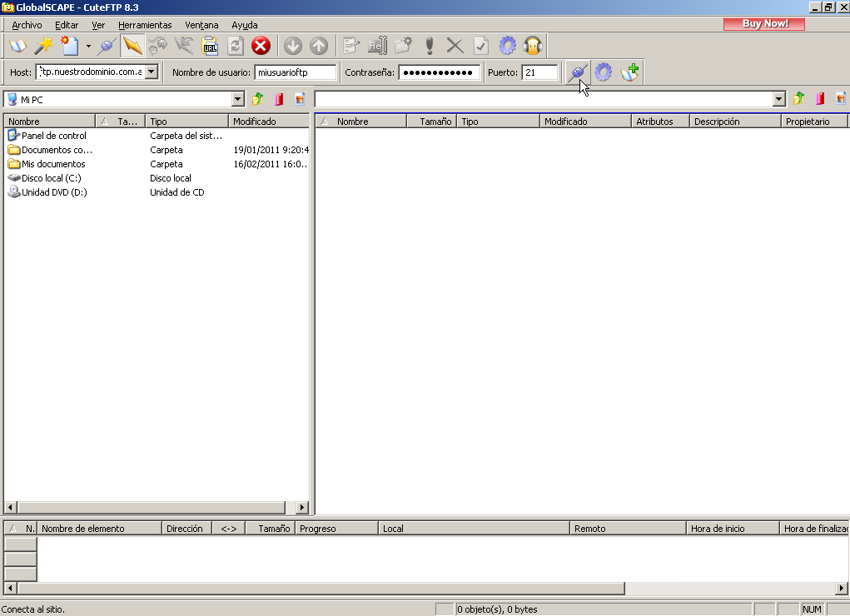Click the New document icon in toolbar
Screen dimensions: 850x616
click(70, 46)
